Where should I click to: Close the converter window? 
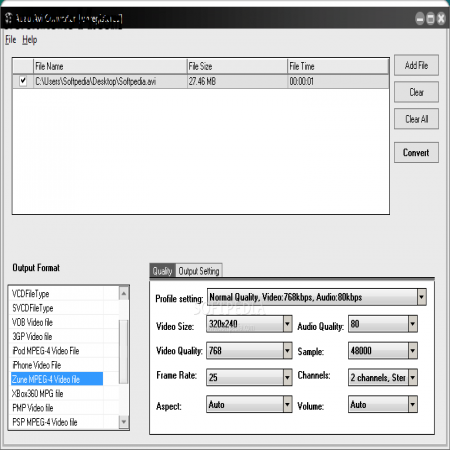coord(441,19)
